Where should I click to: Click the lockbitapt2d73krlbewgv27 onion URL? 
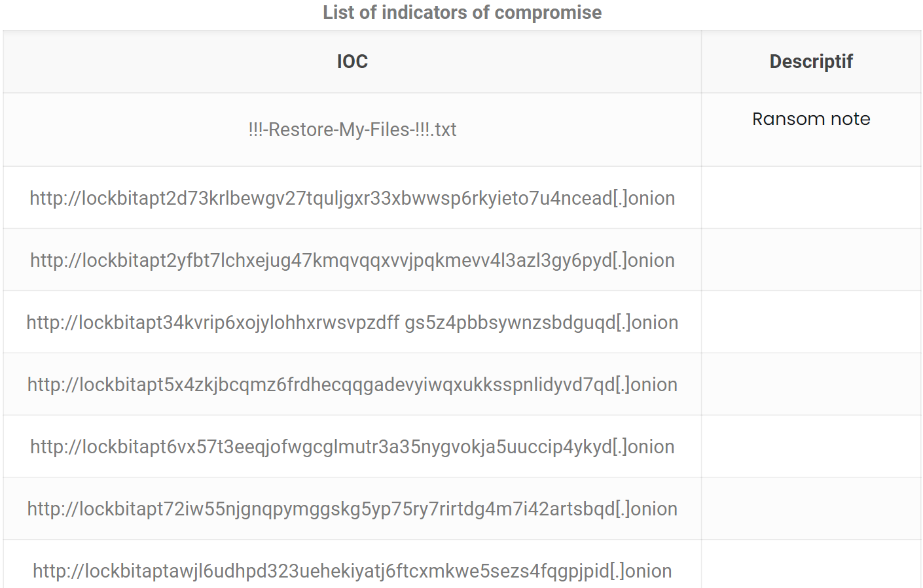[x=352, y=198]
